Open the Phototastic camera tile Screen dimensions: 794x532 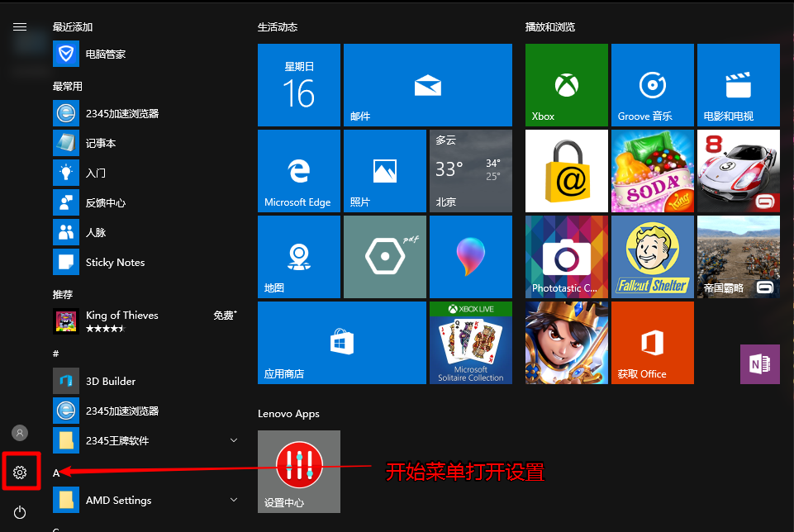click(x=567, y=257)
